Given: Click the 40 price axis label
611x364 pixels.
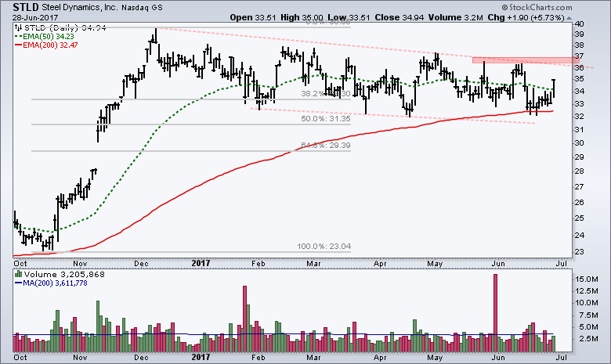Looking at the screenshot, I should point(579,23).
